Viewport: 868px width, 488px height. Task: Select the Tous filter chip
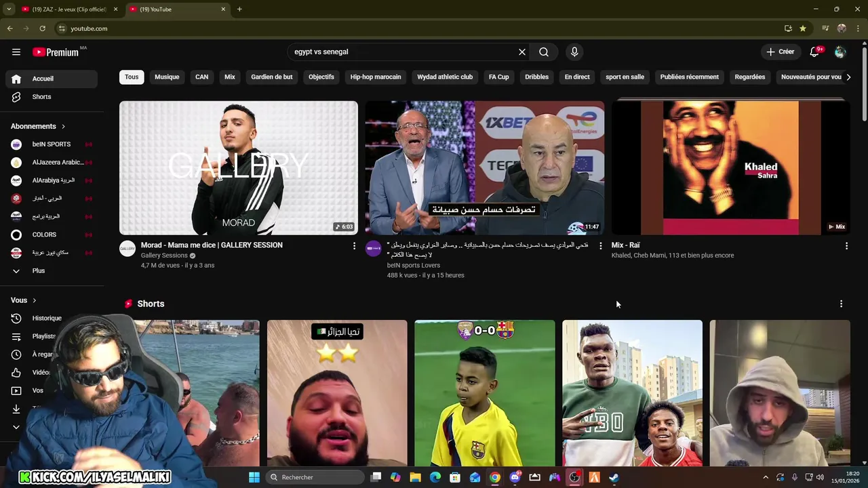[132, 77]
